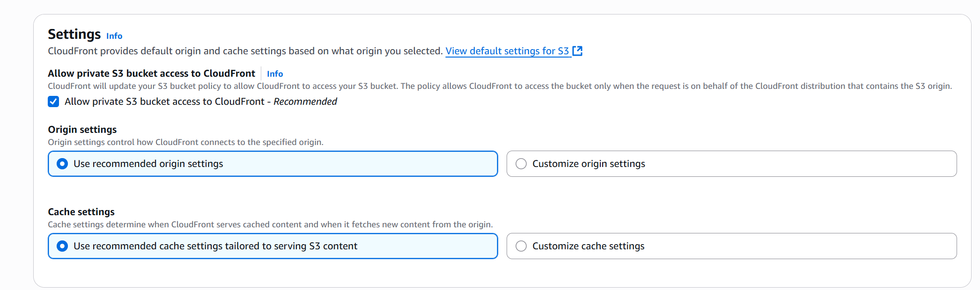Click the cache settings description sentence
Screen dimensions: 980x290
coord(270,225)
